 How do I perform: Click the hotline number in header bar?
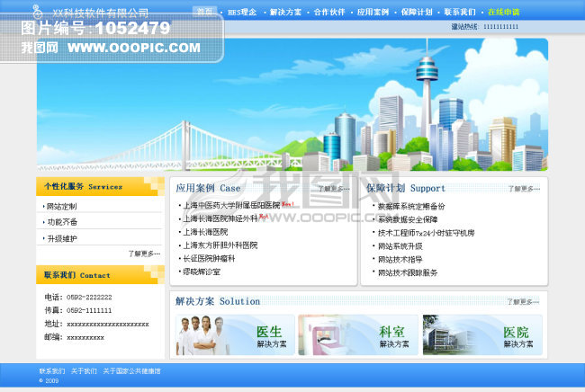[500, 26]
